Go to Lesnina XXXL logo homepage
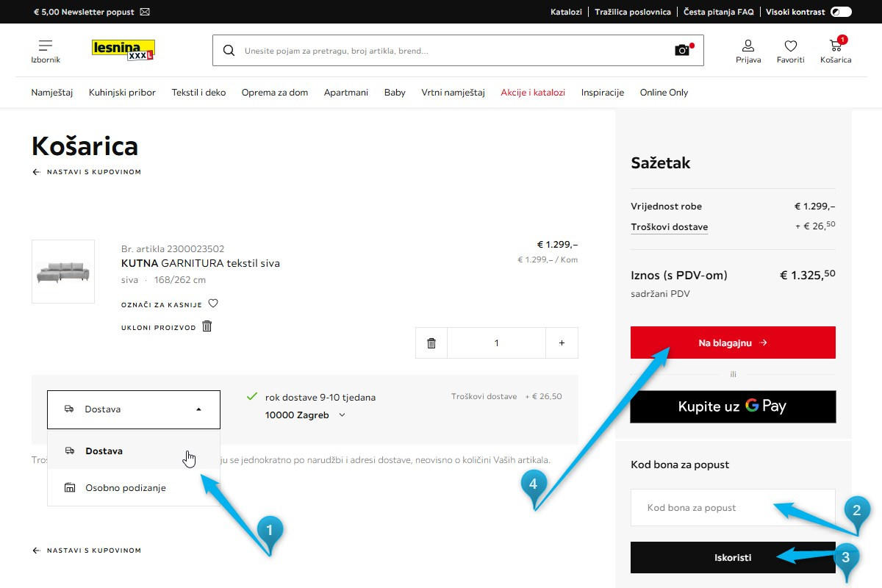 (x=123, y=50)
